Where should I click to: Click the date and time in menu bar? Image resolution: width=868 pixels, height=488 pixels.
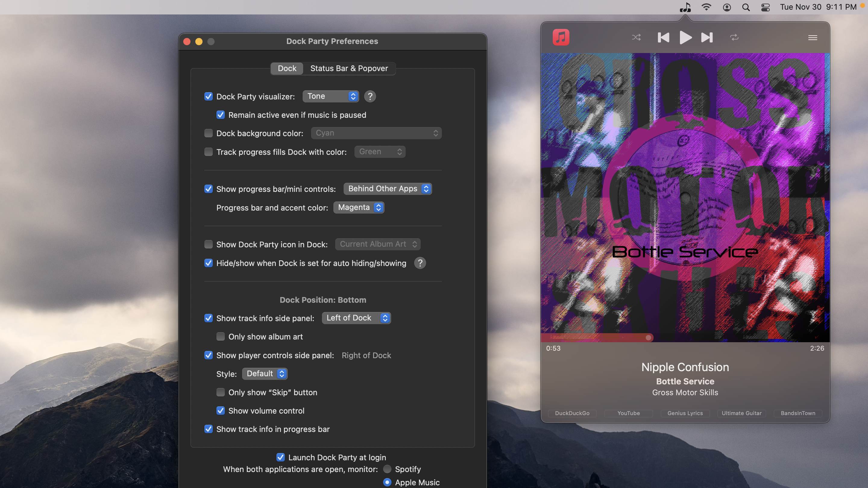click(x=818, y=7)
